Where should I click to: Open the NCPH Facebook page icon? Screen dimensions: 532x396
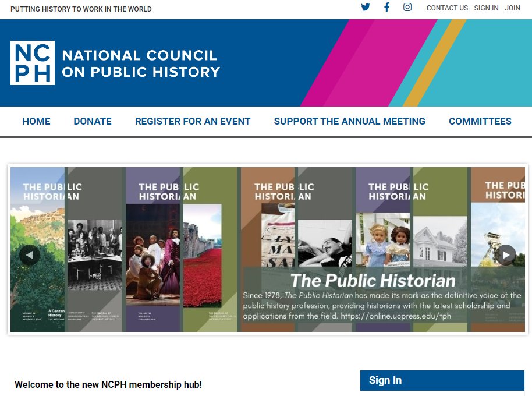point(386,7)
